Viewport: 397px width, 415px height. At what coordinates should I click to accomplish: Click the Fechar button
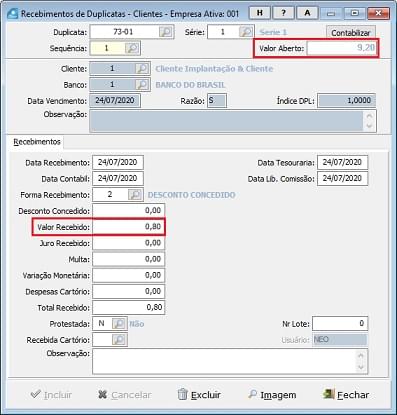[x=346, y=395]
